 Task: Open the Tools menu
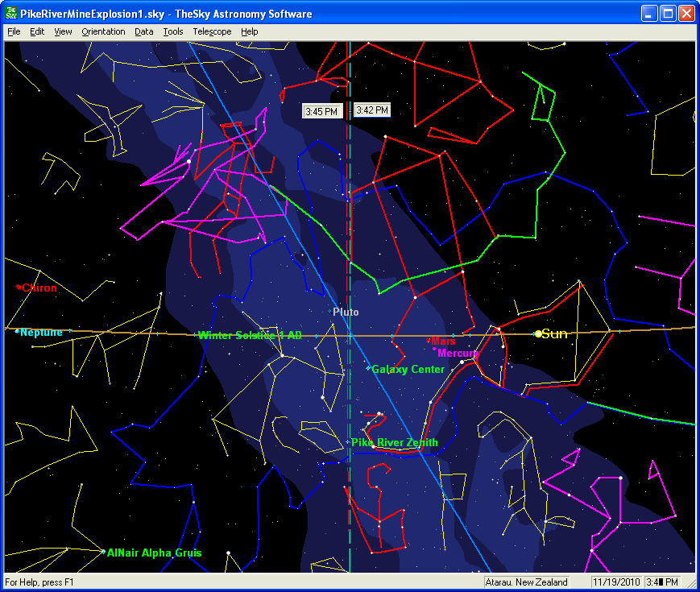172,31
